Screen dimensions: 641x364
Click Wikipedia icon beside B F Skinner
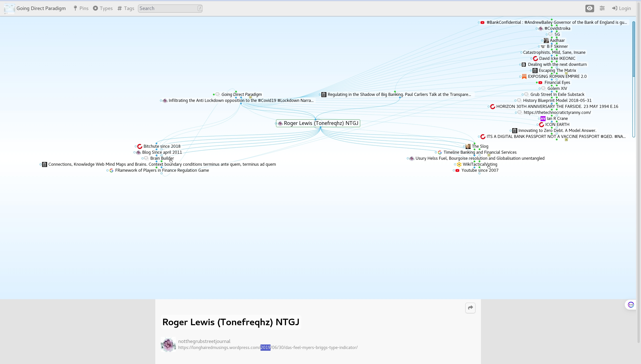point(543,47)
